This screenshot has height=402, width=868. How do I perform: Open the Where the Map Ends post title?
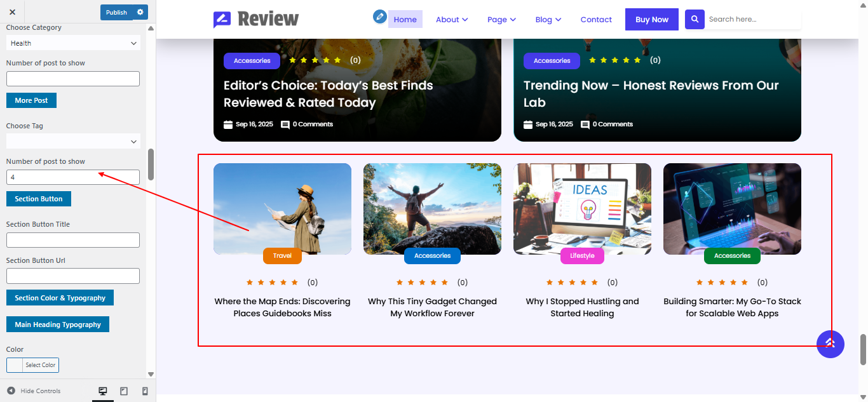(x=282, y=307)
